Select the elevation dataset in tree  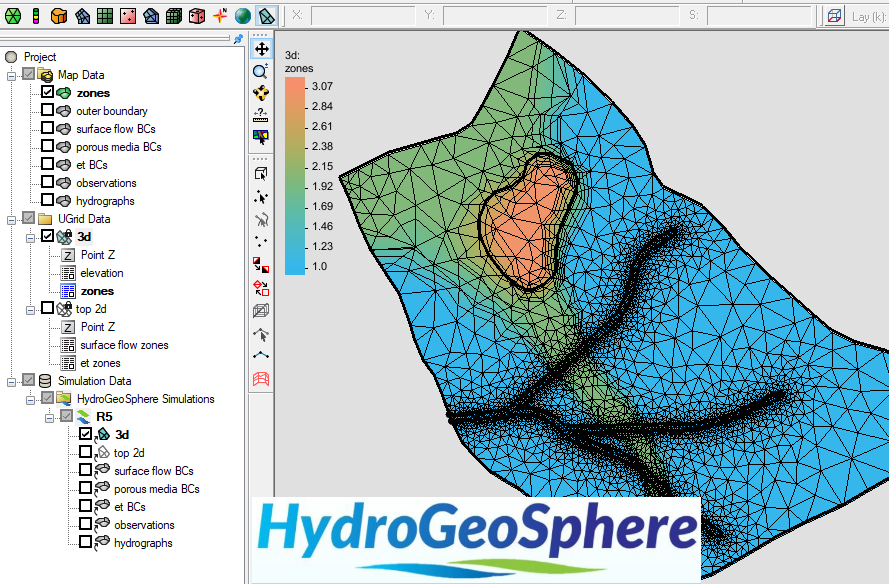pyautogui.click(x=102, y=273)
